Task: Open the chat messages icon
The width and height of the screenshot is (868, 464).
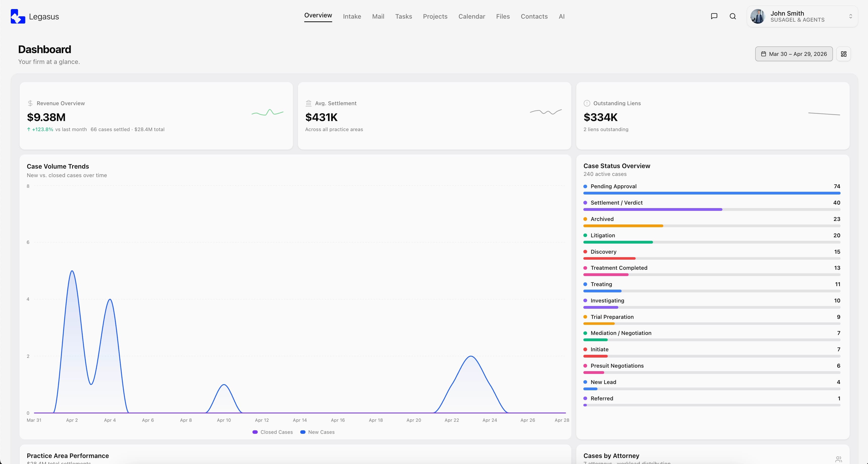Action: tap(714, 16)
